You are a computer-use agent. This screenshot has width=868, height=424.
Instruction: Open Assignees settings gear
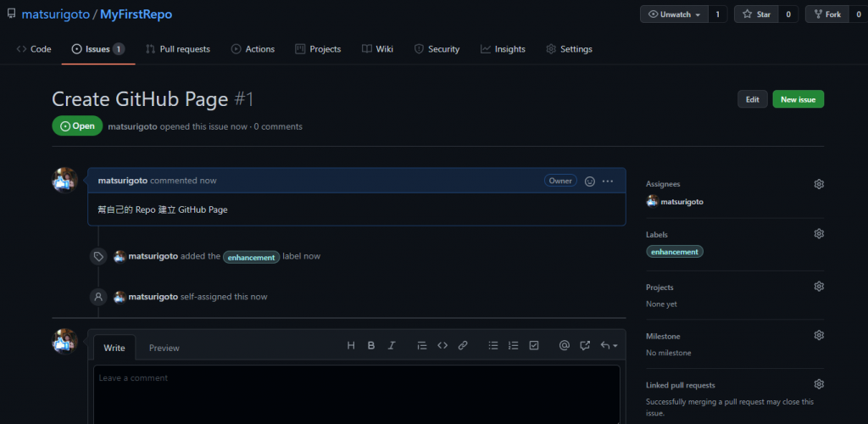[819, 184]
